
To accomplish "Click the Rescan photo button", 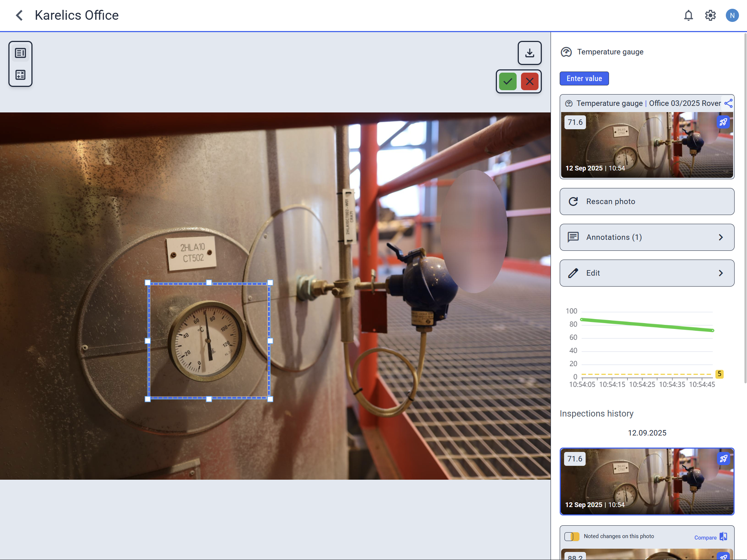I will pos(647,202).
